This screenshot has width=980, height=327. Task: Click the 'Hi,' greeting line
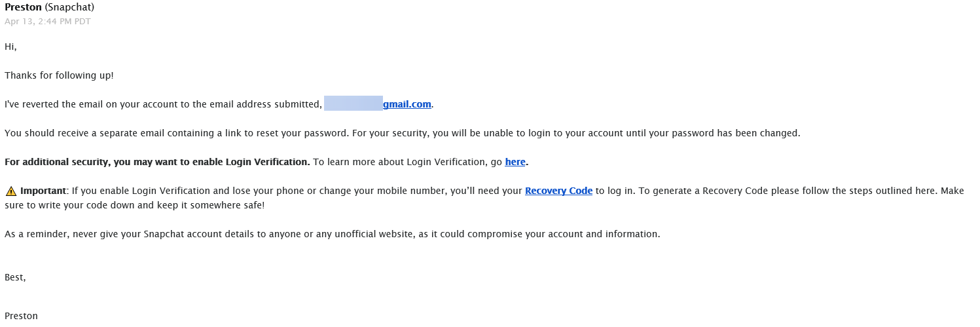[x=10, y=47]
